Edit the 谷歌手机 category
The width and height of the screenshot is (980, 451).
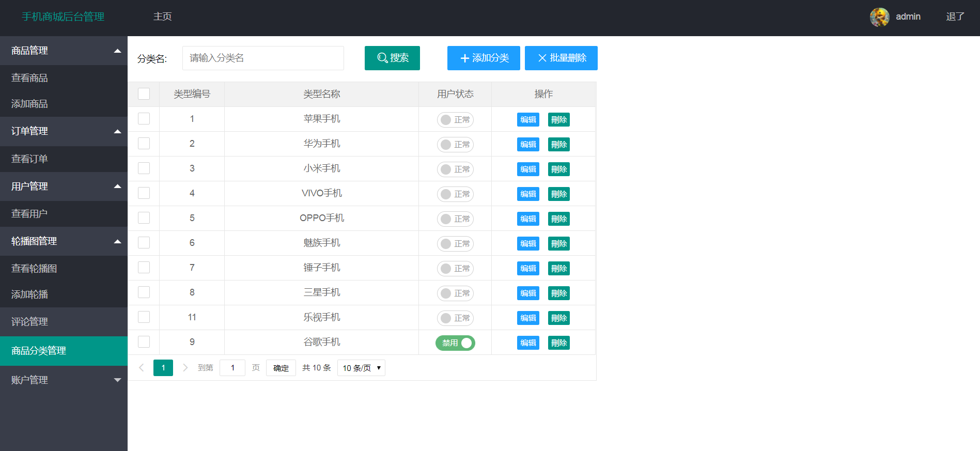pyautogui.click(x=528, y=343)
